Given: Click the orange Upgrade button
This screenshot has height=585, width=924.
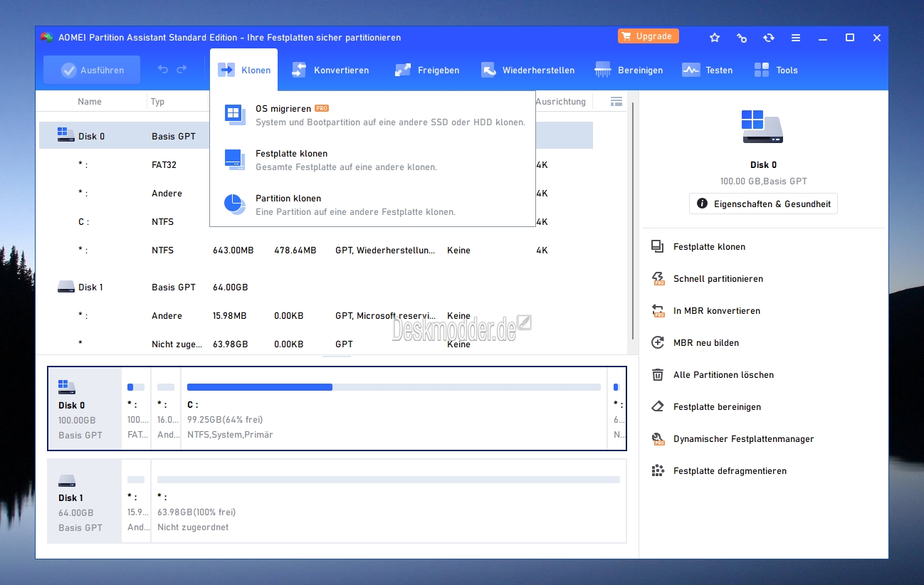Looking at the screenshot, I should coord(648,36).
